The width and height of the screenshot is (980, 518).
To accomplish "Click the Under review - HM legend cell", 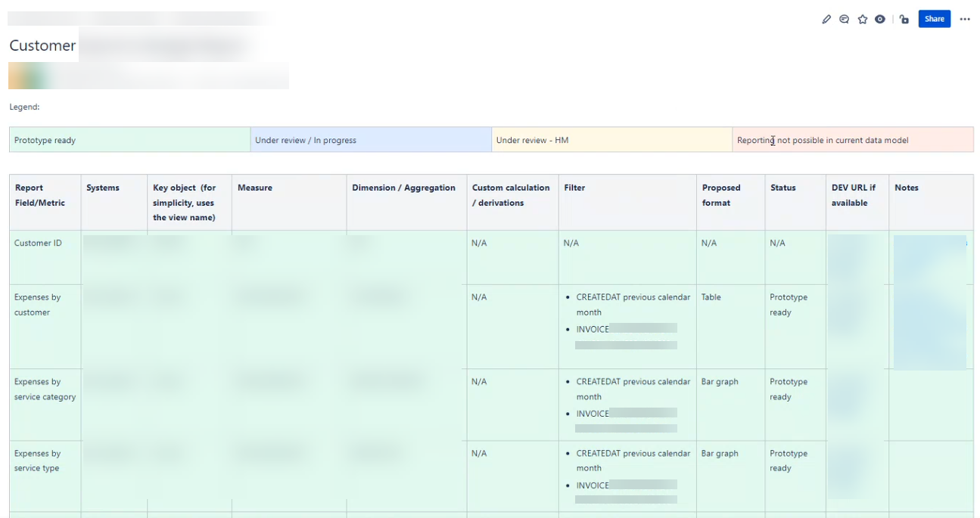I will click(611, 140).
